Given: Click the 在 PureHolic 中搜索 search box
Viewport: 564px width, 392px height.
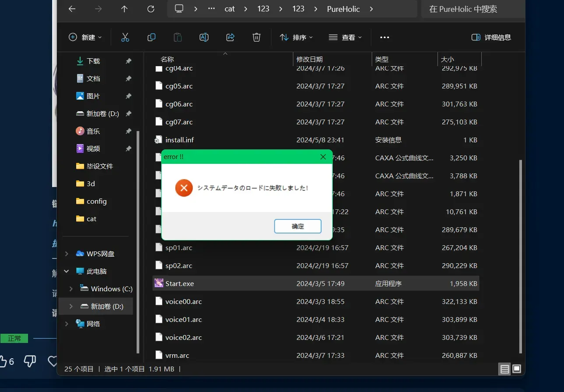Looking at the screenshot, I should (x=473, y=9).
